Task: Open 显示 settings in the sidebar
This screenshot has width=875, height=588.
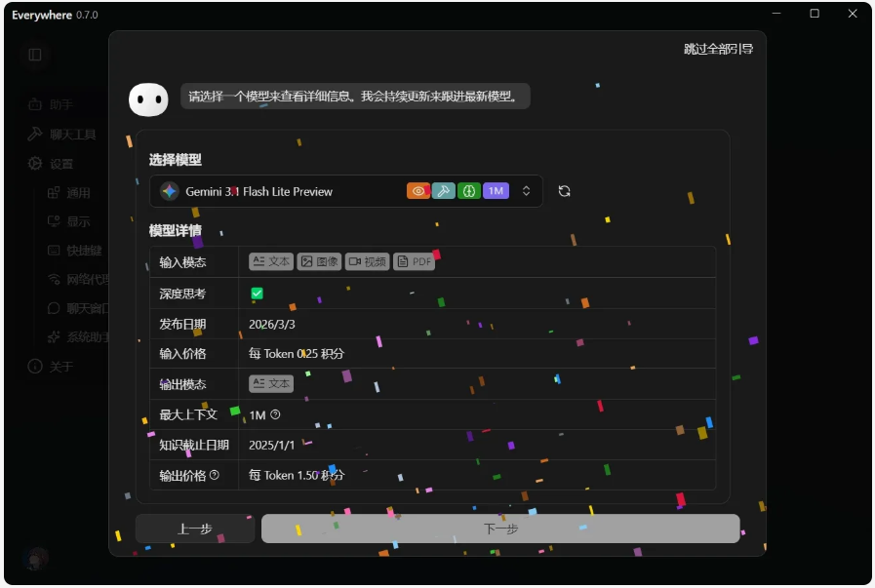Action: click(69, 221)
